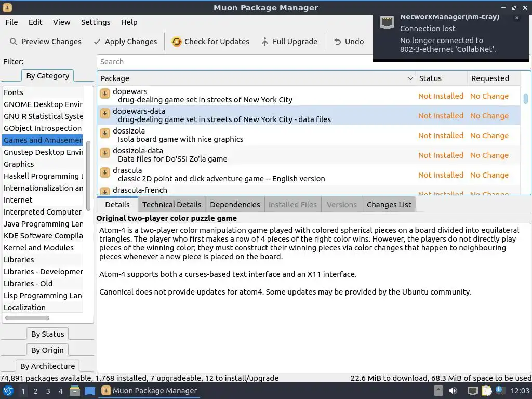This screenshot has height=399, width=532.
Task: Open the File menu
Action: coord(11,22)
